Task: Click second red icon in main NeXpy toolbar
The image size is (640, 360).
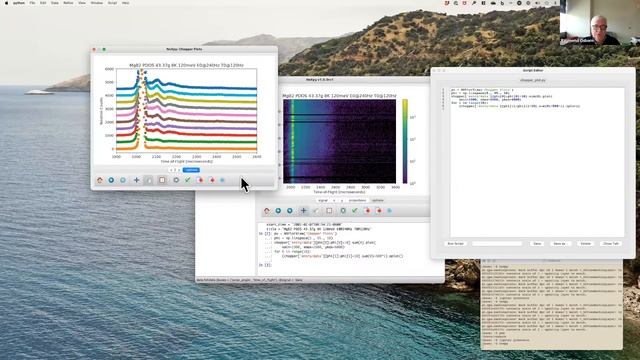Action: click(x=379, y=211)
